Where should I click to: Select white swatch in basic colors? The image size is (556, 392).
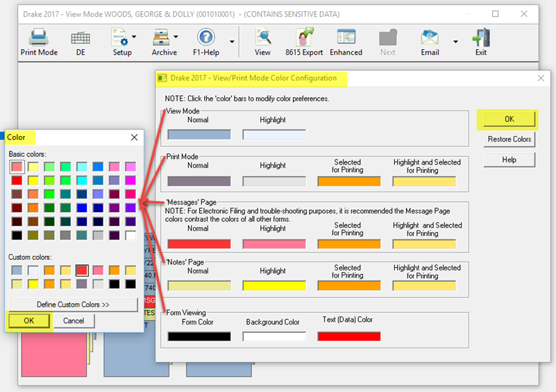130,235
